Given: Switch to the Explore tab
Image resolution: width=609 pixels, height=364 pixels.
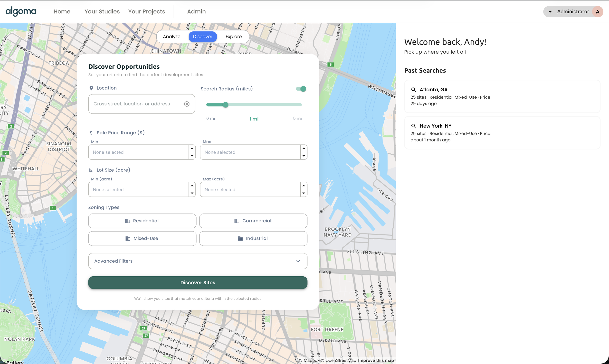Looking at the screenshot, I should pyautogui.click(x=233, y=37).
